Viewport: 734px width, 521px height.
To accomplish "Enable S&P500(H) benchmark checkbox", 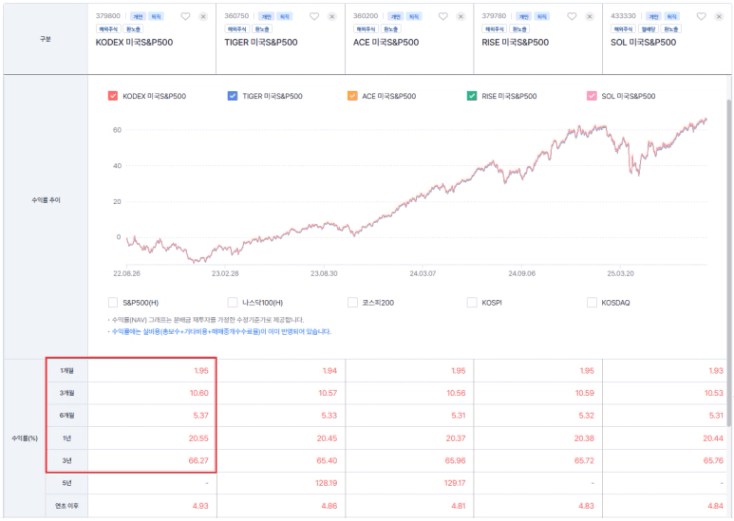I will coord(113,302).
